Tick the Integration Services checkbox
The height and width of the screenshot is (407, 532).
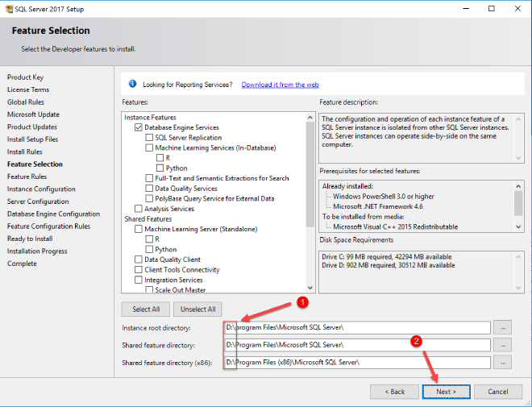click(139, 280)
